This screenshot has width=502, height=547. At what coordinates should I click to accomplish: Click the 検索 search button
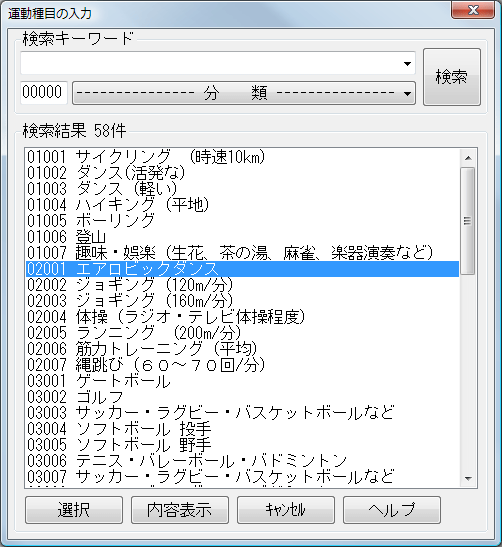[452, 77]
